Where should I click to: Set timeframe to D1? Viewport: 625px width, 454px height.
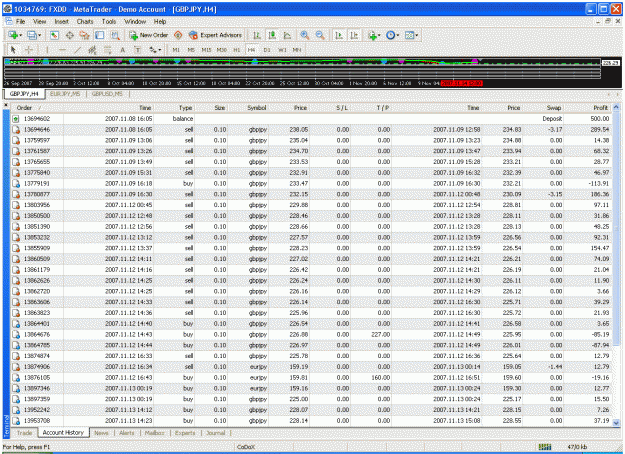pos(267,50)
